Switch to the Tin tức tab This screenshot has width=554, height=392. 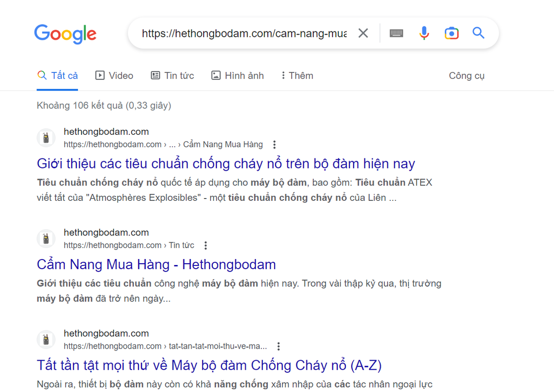173,76
